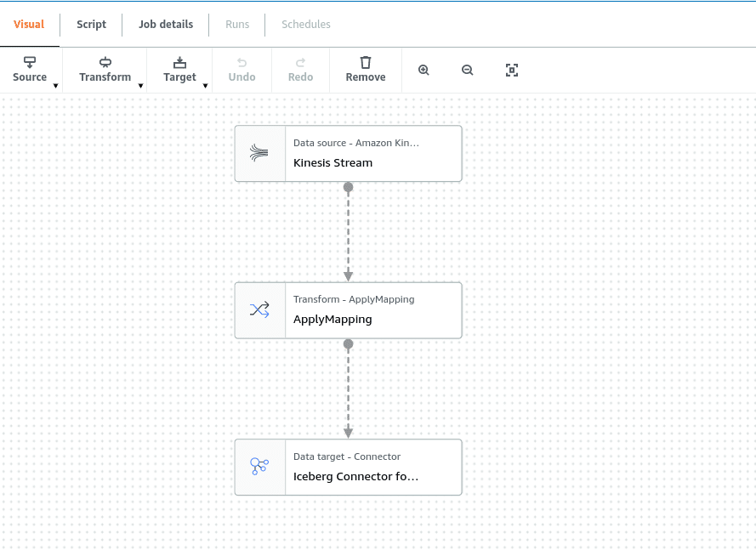Expand the Transform dropdown arrow

click(x=140, y=86)
